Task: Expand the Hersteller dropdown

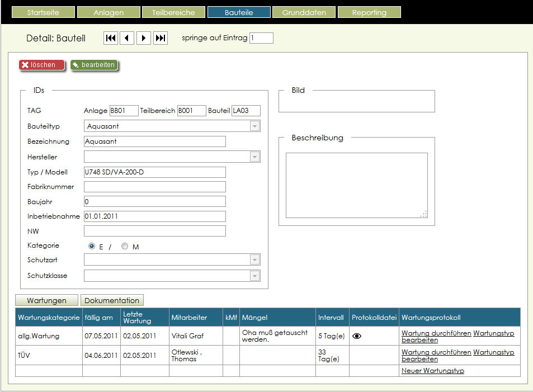Action: (x=255, y=157)
